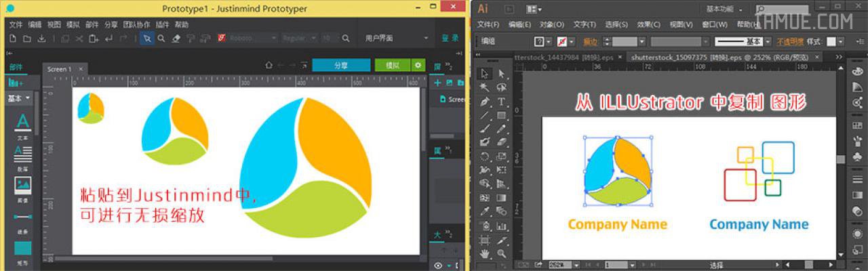The height and width of the screenshot is (271, 868).
Task: Open the 团队协作 menu in Justinmind
Action: pyautogui.click(x=137, y=24)
